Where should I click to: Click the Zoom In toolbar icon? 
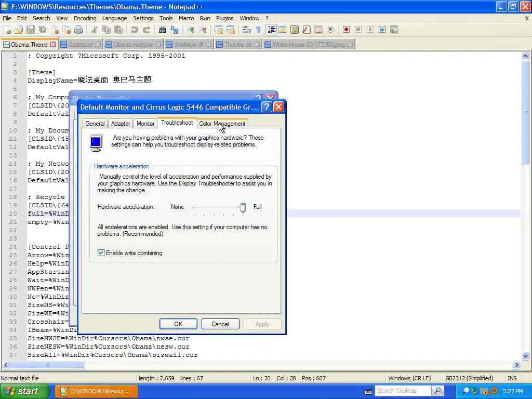pyautogui.click(x=190, y=30)
